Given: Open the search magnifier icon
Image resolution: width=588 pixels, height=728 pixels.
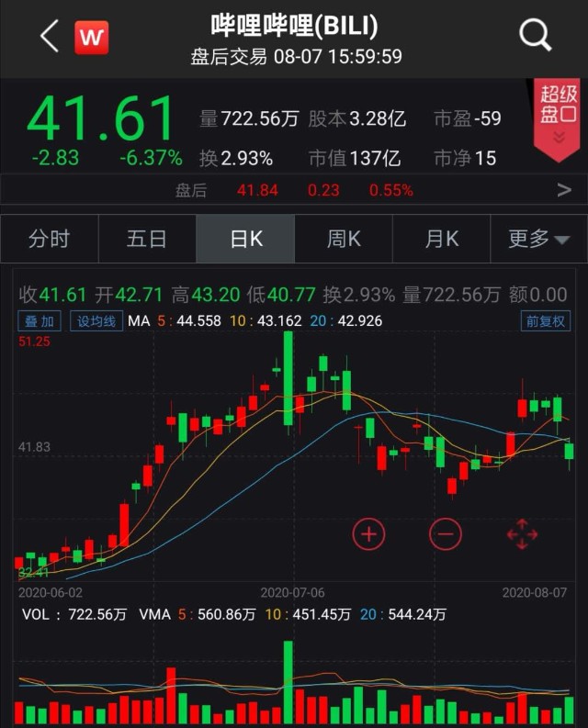Looking at the screenshot, I should 535,37.
